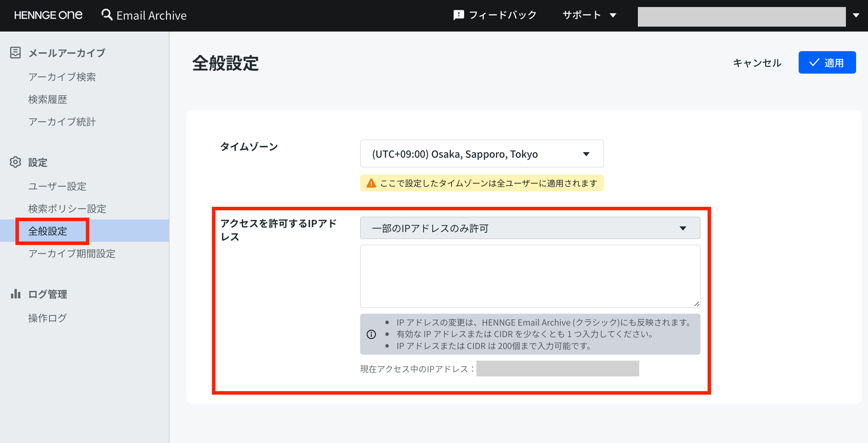This screenshot has height=443, width=868.
Task: Open 検索履歴 in sidebar
Action: [48, 99]
